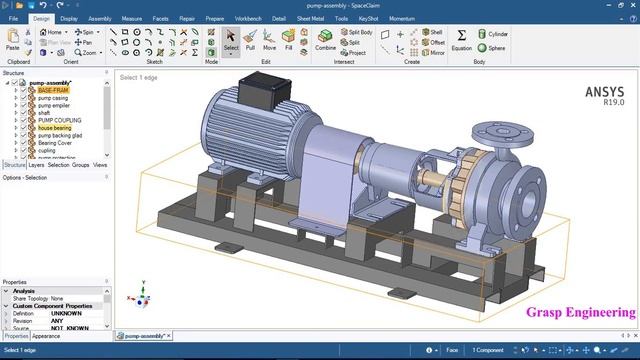
Task: Open the Prepare ribbon tab
Action: pyautogui.click(x=214, y=19)
